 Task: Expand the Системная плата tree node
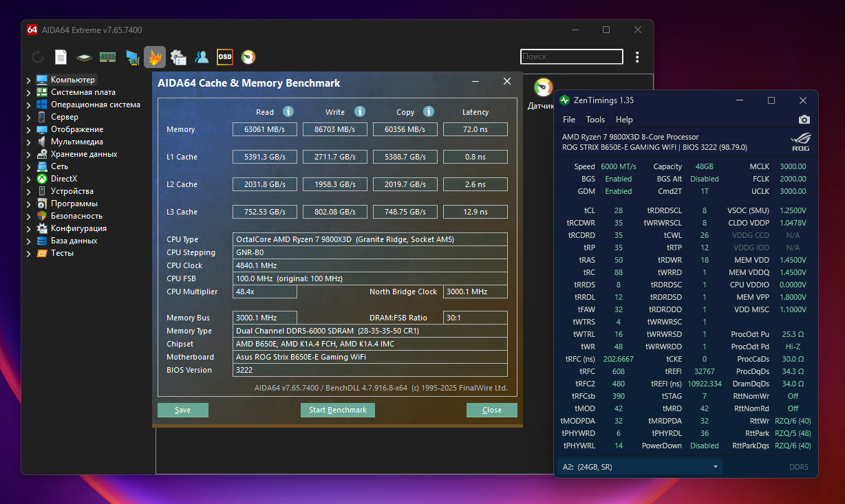point(29,92)
